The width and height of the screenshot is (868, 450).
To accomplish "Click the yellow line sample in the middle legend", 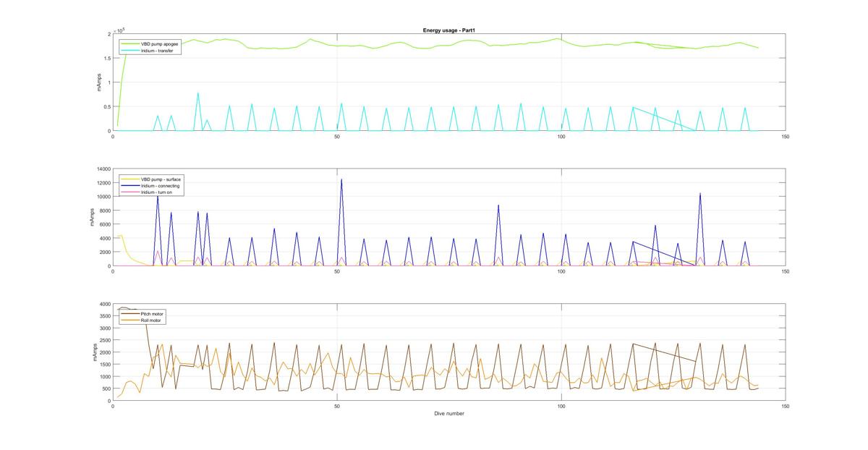I will [130, 179].
